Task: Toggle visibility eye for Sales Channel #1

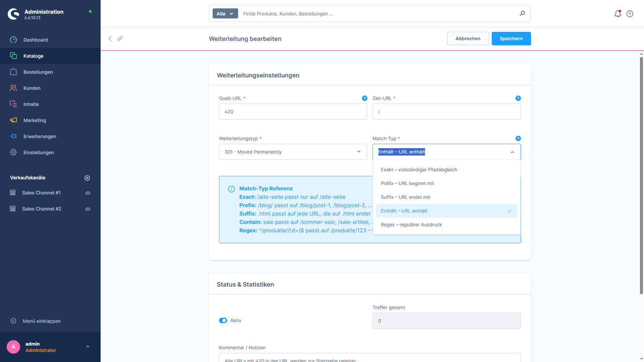Action: [x=88, y=193]
